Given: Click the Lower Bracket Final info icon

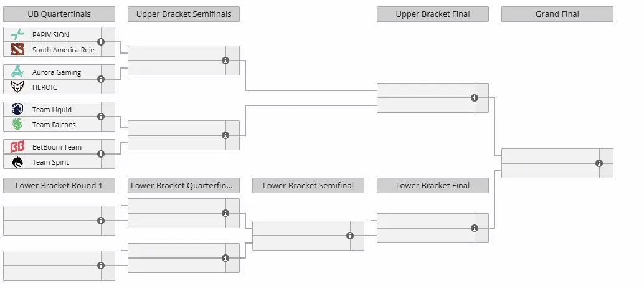Looking at the screenshot, I should click(475, 228).
